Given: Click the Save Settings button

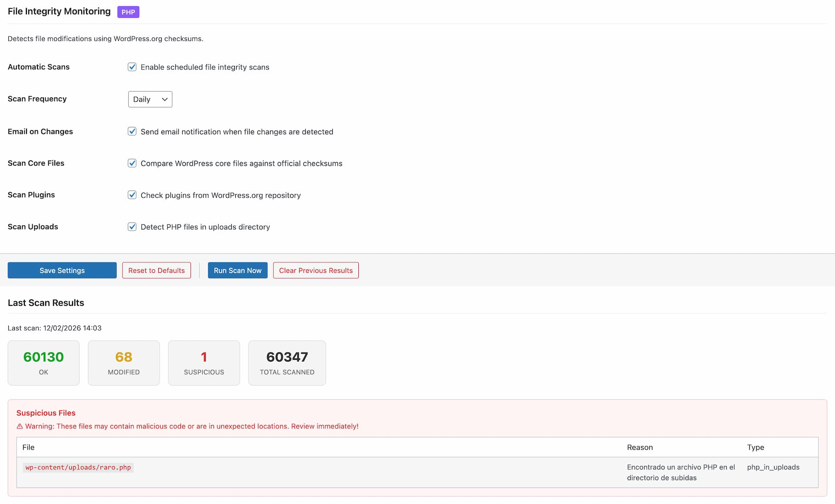Looking at the screenshot, I should (62, 270).
